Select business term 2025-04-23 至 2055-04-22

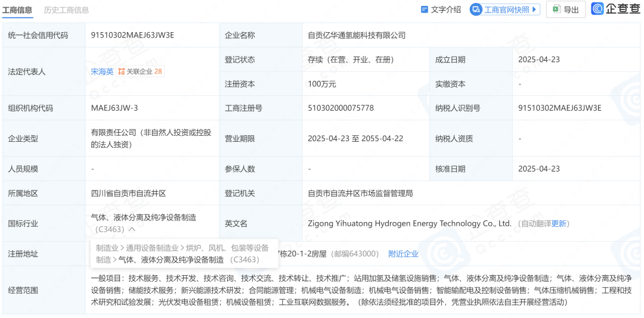(355, 138)
